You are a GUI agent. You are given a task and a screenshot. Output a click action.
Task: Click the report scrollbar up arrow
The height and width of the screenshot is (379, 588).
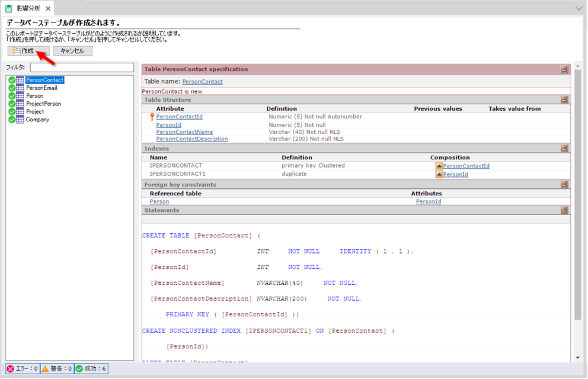pyautogui.click(x=578, y=66)
